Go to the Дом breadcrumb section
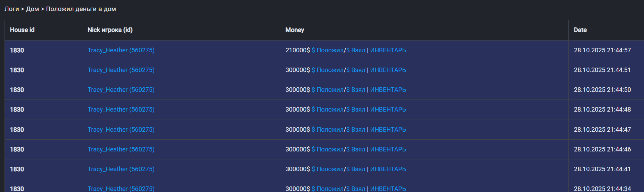Viewport: 644px width, 192px height. pos(32,9)
